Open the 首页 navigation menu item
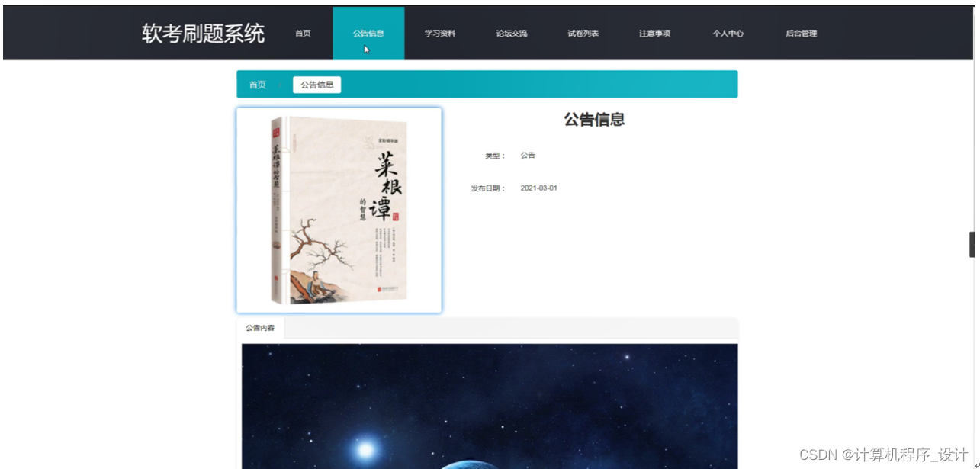Screen dimensions: 980x469 tap(303, 34)
